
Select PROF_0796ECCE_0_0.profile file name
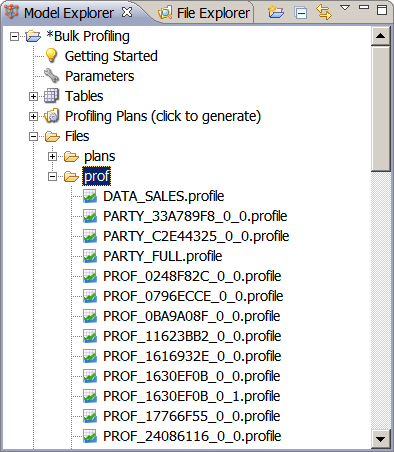[x=193, y=296]
